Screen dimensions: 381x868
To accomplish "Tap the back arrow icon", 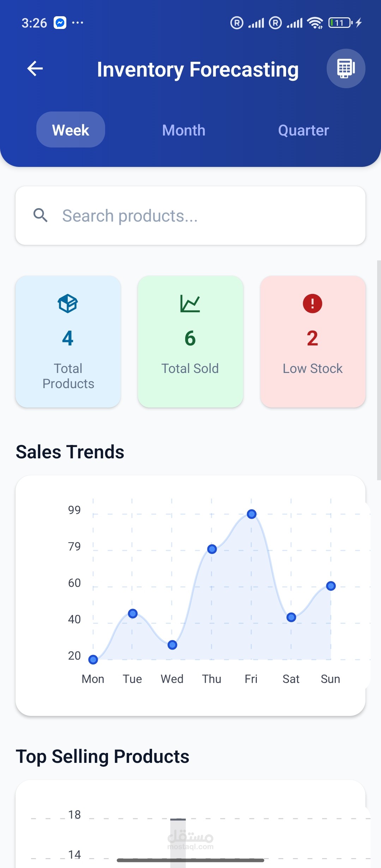I will click(35, 68).
